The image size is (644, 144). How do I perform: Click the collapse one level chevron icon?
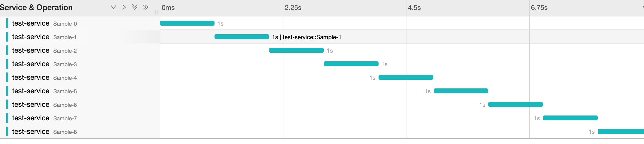113,7
